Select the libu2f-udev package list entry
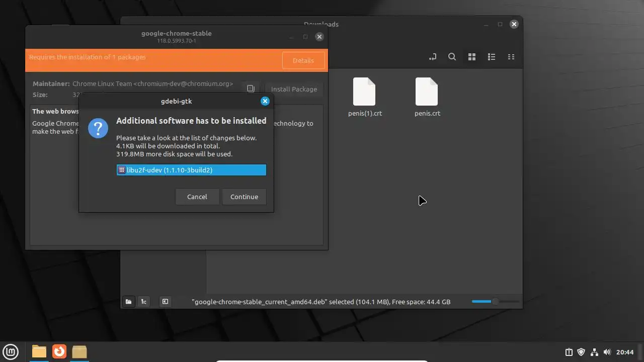Screen dimensions: 644x362 [x=191, y=170]
